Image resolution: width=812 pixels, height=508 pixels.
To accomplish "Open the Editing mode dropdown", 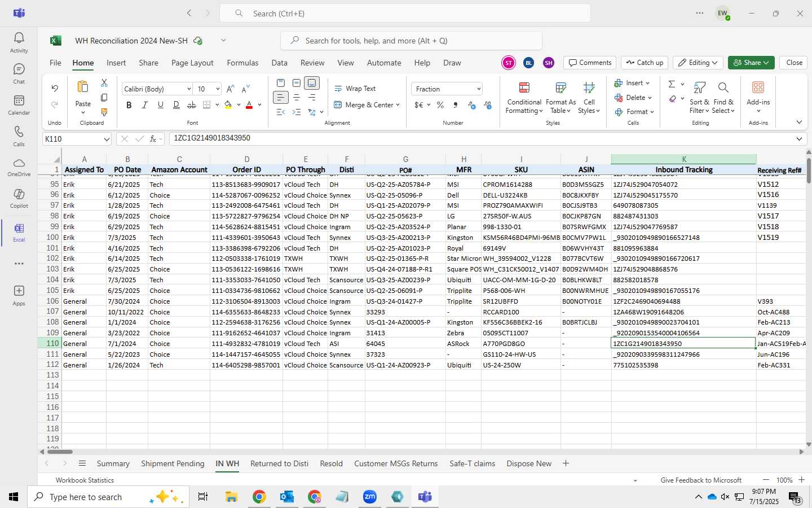I will 699,63.
